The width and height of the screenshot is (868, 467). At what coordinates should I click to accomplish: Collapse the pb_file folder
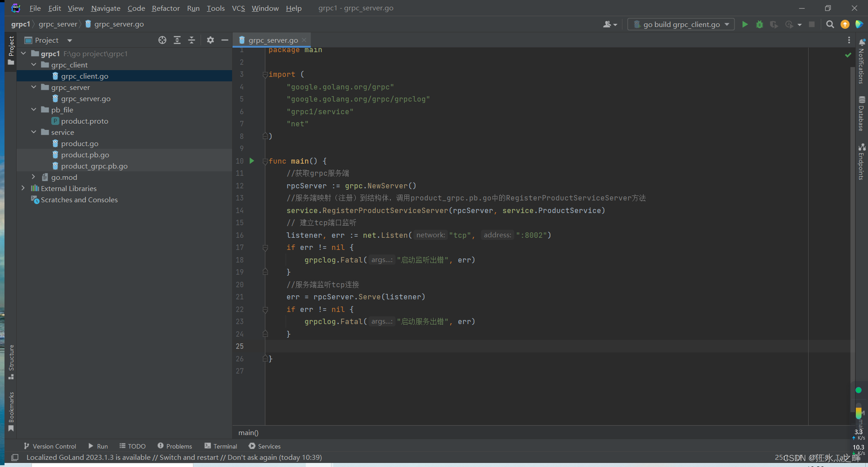(34, 110)
